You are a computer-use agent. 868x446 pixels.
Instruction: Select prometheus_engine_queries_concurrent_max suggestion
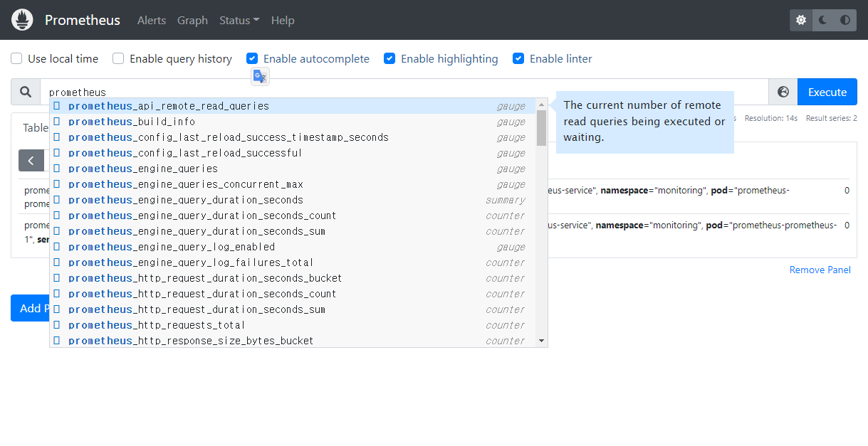click(293, 184)
